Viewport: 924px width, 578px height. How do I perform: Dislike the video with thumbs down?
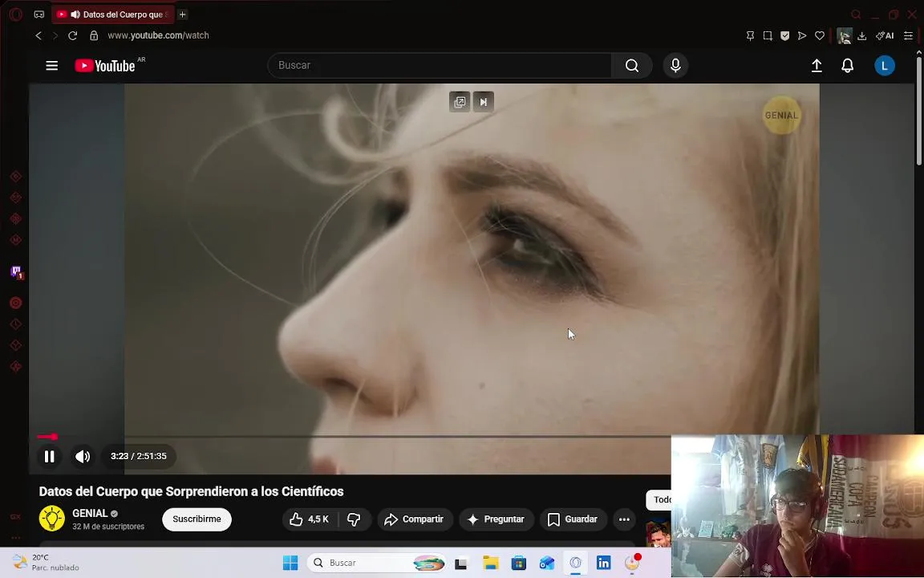354,519
